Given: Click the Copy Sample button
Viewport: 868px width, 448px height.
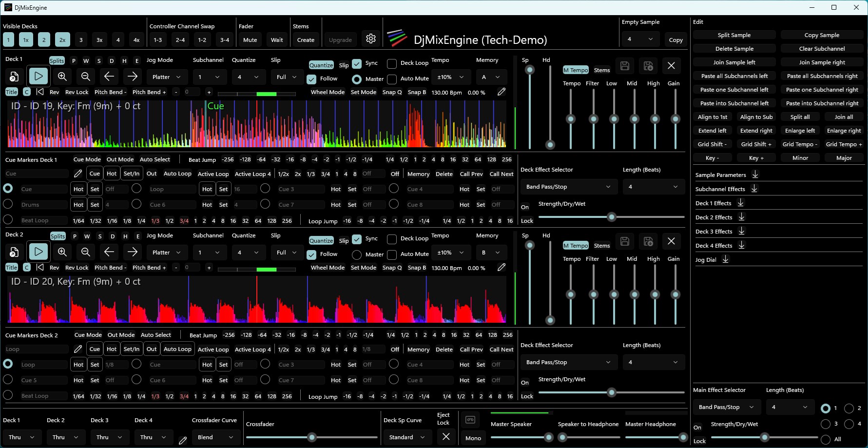Looking at the screenshot, I should click(x=822, y=35).
